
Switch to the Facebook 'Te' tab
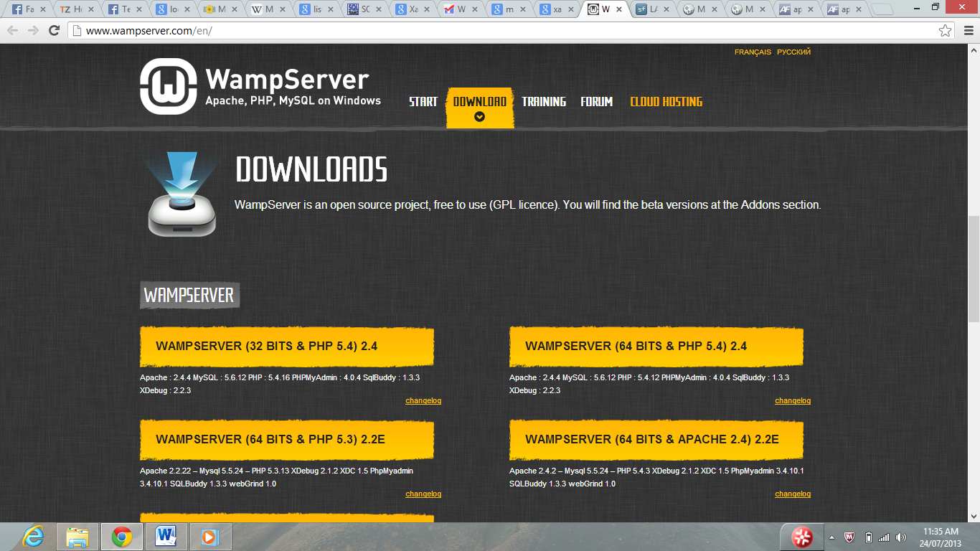(x=125, y=9)
